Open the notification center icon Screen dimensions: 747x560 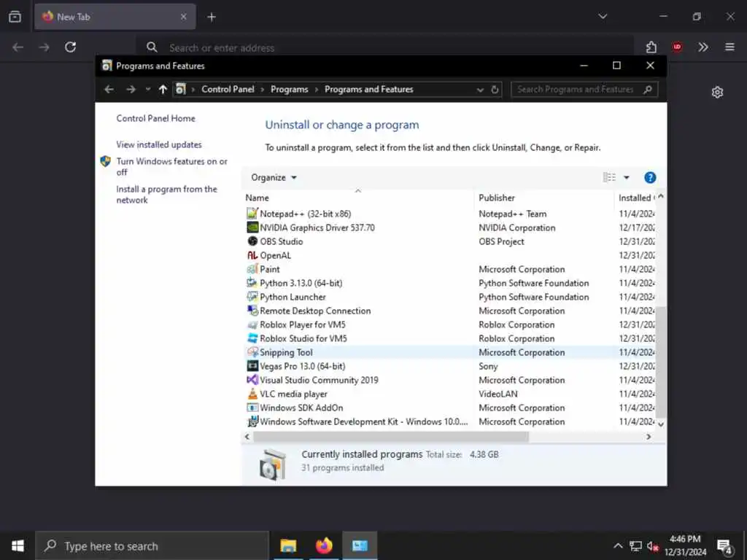coord(724,546)
